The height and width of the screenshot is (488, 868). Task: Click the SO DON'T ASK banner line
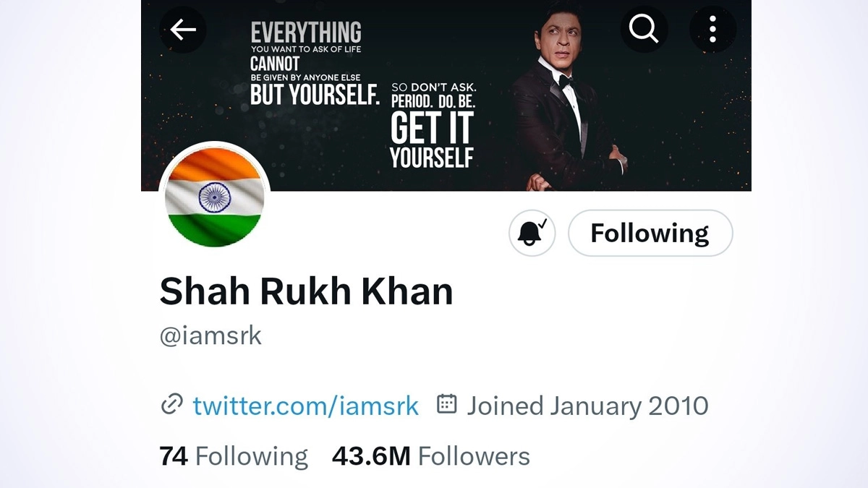[x=433, y=87]
